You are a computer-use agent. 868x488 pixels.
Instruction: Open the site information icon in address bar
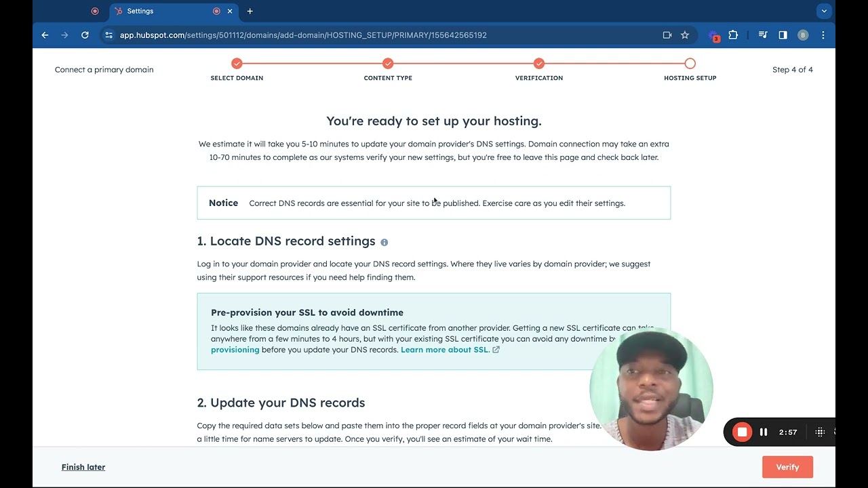(108, 35)
